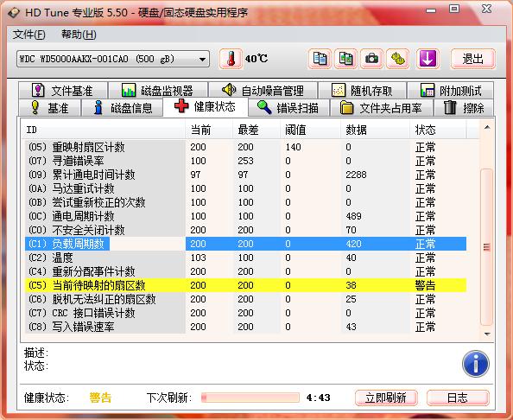Switch to the 磁盘监视器 tab
Image resolution: width=513 pixels, height=420 pixels.
[158, 91]
